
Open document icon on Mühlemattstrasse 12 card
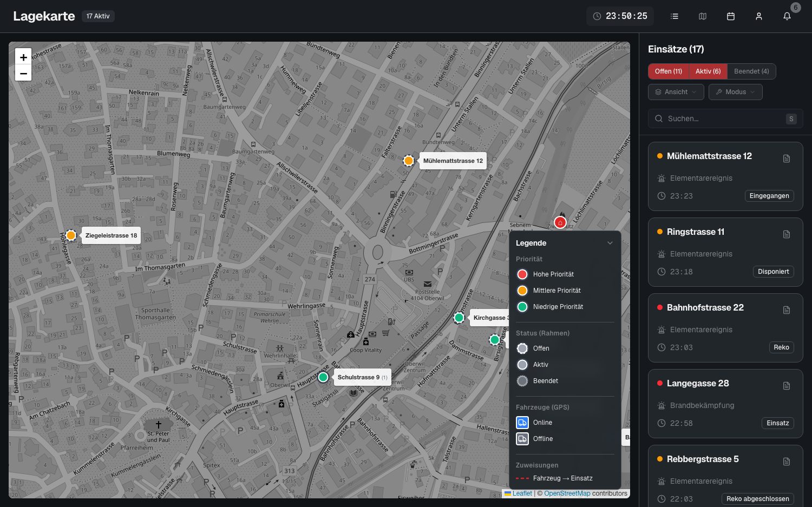tap(787, 159)
